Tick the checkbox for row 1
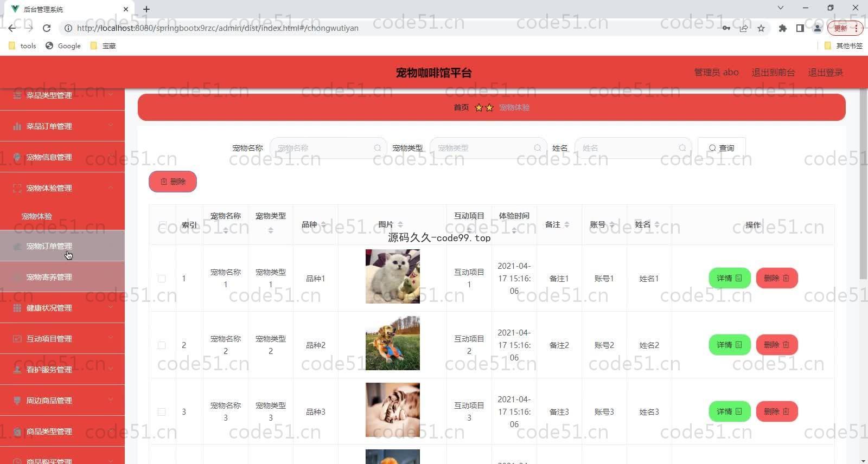Viewport: 868px width, 464px height. pos(162,279)
